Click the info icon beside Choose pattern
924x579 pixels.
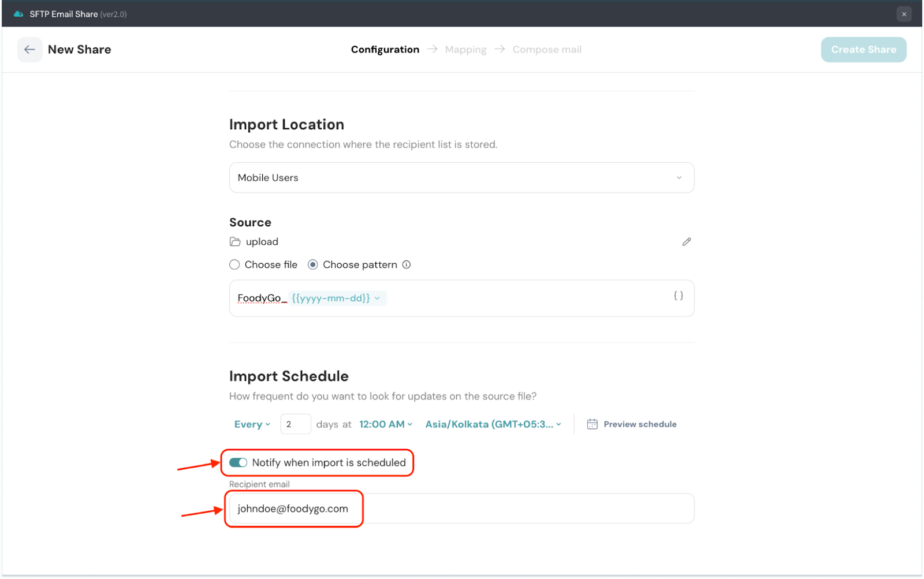(x=407, y=265)
